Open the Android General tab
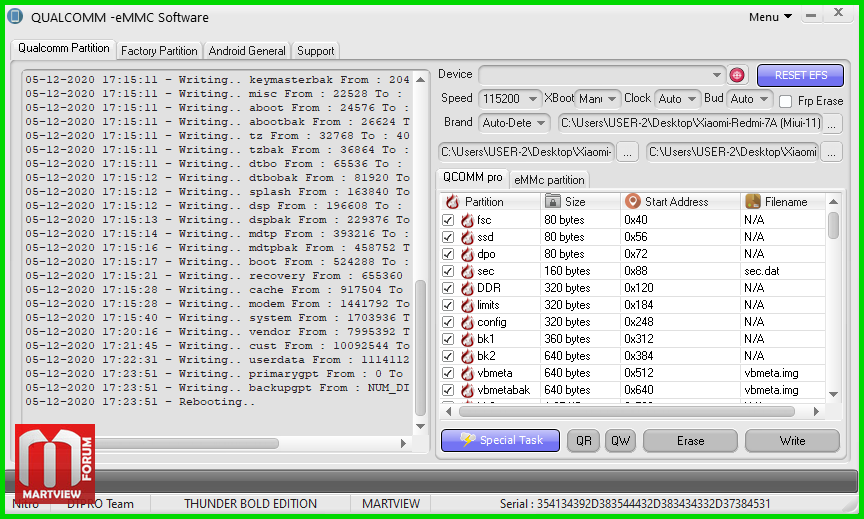 point(247,51)
